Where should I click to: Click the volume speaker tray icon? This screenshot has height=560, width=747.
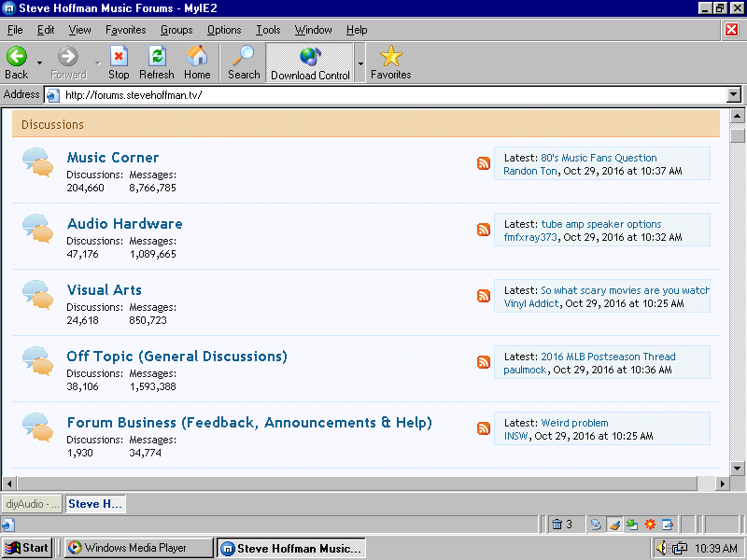[661, 548]
